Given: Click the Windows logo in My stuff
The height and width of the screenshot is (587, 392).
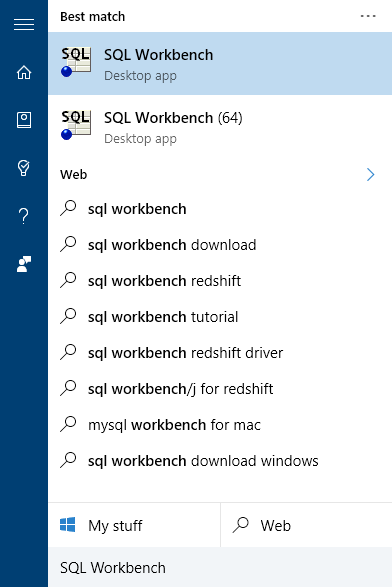Looking at the screenshot, I should coord(68,524).
